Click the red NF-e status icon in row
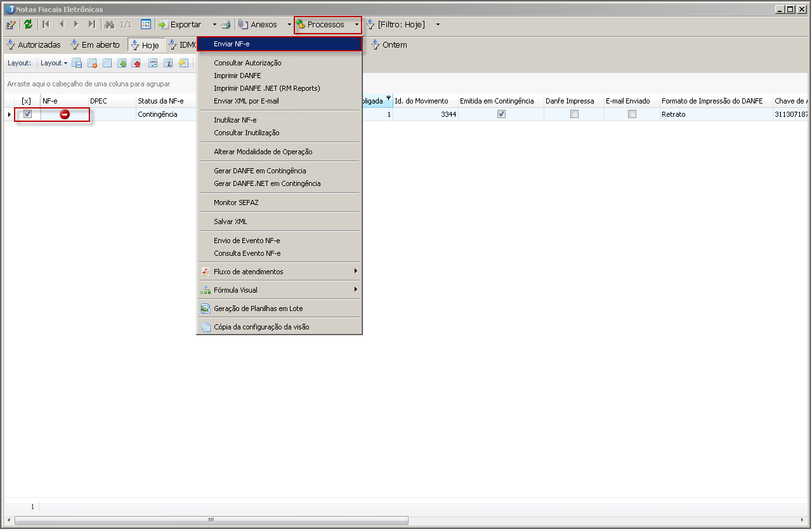 click(65, 114)
